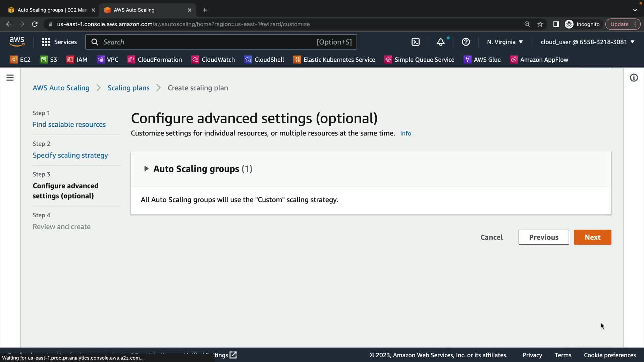Viewport: 644px width, 362px height.
Task: Expand the Auto Scaling groups section
Action: click(x=146, y=169)
